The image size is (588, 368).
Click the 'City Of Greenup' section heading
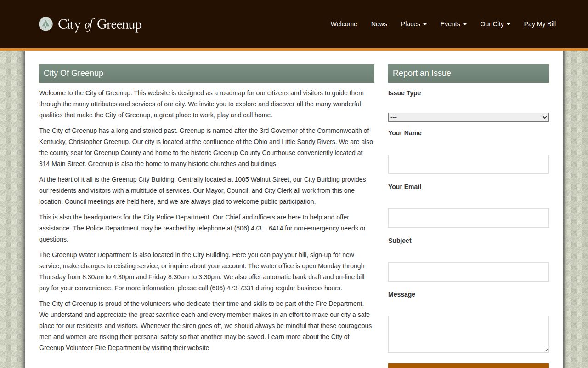pos(73,73)
